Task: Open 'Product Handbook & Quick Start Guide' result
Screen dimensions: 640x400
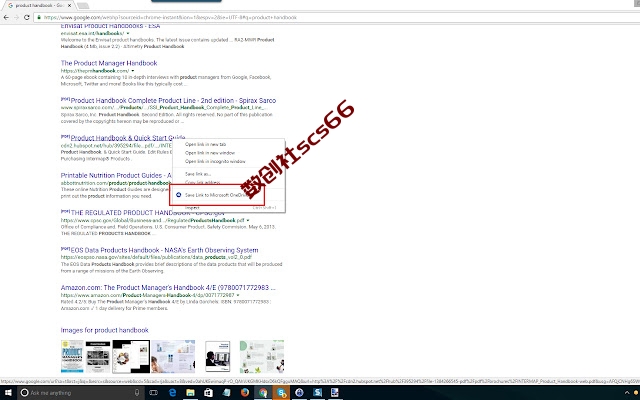Action: 128,138
